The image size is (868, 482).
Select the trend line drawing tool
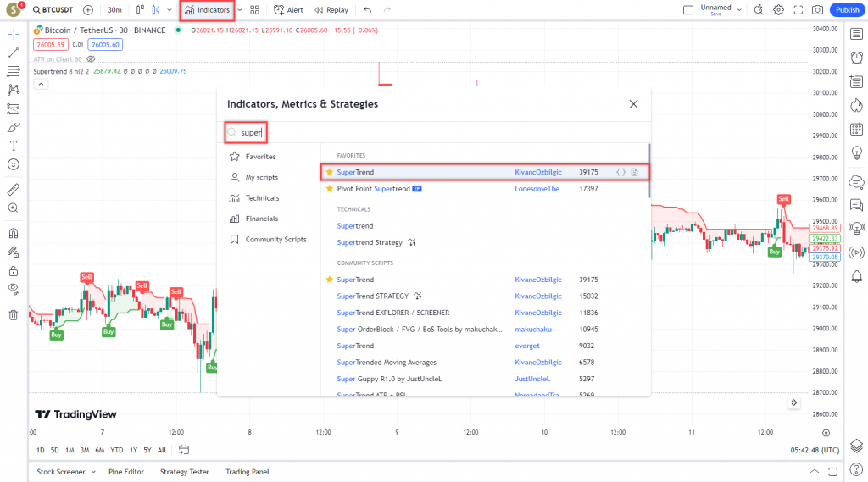[14, 53]
